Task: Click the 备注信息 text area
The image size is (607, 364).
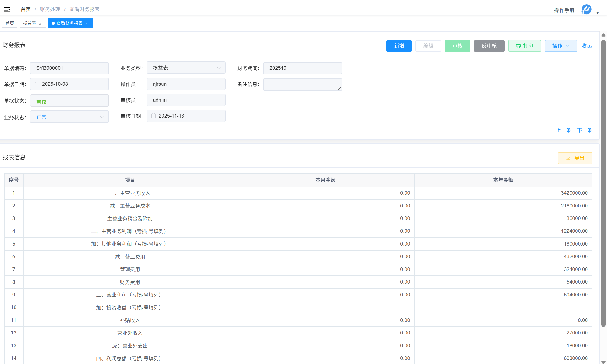Action: point(302,84)
